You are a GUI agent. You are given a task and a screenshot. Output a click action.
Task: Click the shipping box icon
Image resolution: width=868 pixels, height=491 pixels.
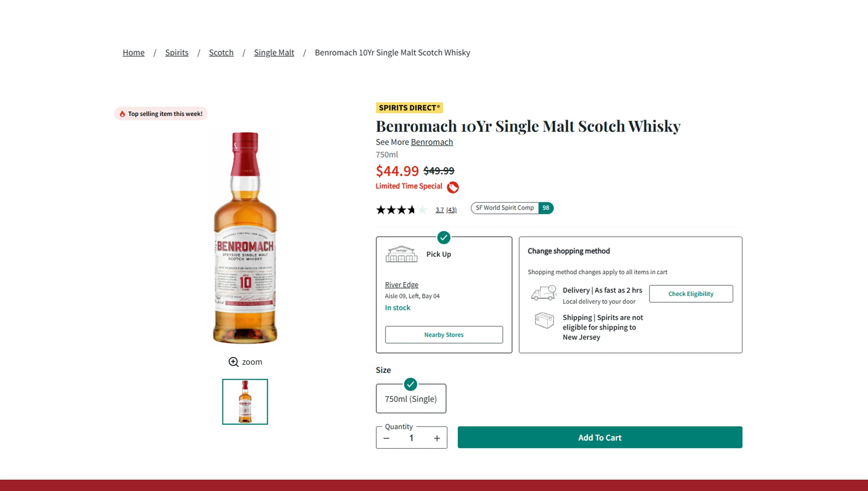pos(544,321)
